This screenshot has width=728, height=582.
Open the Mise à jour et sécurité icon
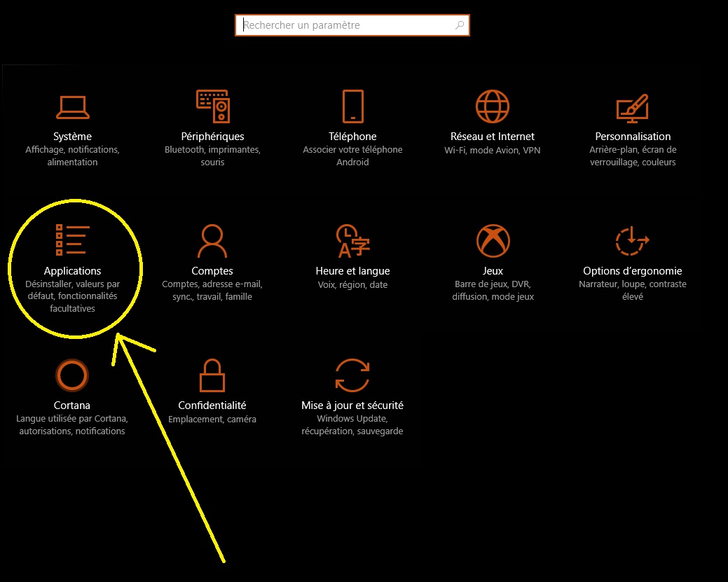[x=352, y=375]
